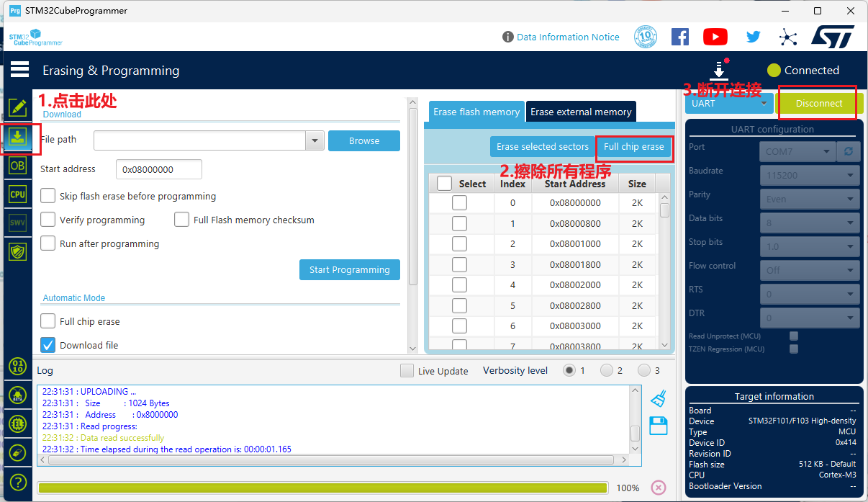Viewport: 868px width, 502px height.
Task: Check the Select all sectors header checkbox
Action: (444, 184)
